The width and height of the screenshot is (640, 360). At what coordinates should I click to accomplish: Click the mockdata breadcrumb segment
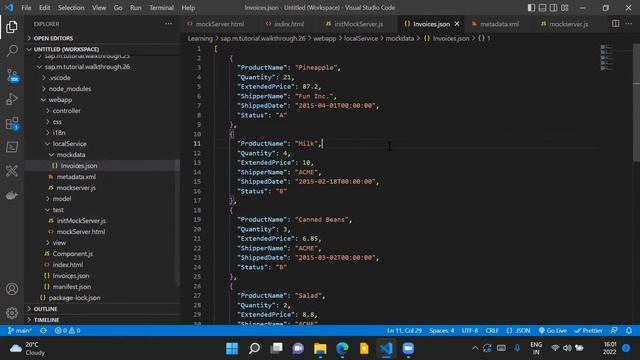[400, 38]
